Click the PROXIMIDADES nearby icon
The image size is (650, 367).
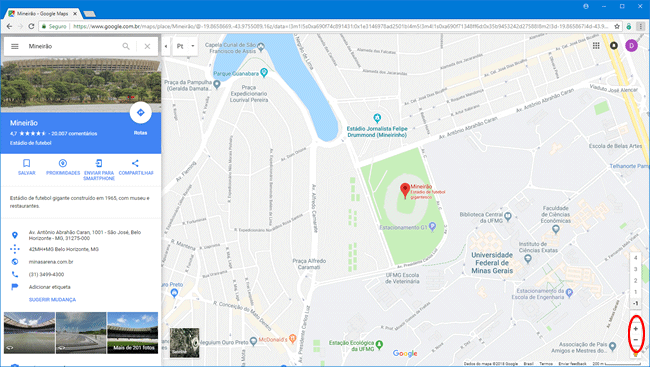63,163
